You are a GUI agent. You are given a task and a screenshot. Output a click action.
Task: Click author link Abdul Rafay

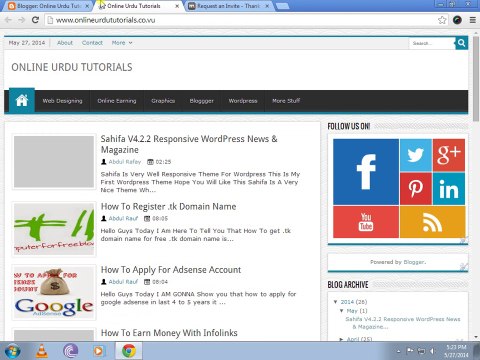[x=125, y=162]
